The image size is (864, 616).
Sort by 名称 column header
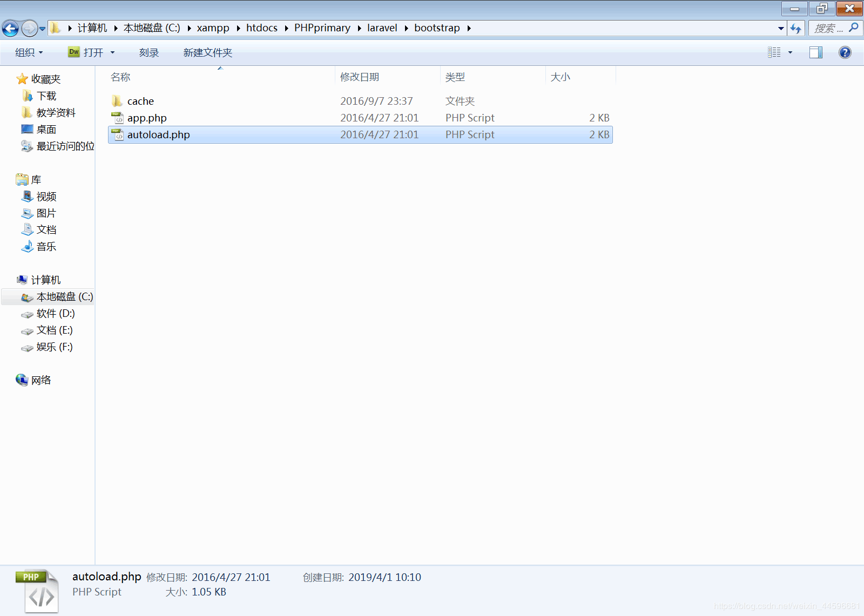pyautogui.click(x=120, y=77)
